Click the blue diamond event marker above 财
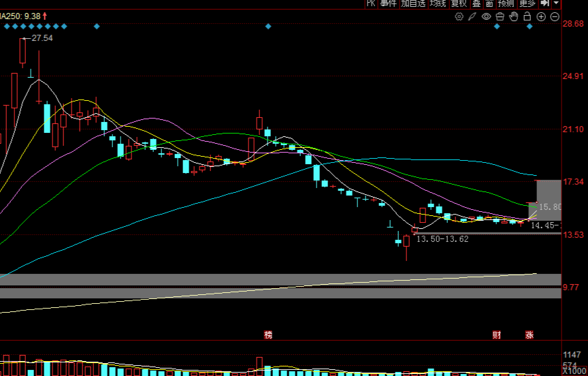 tap(497, 27)
